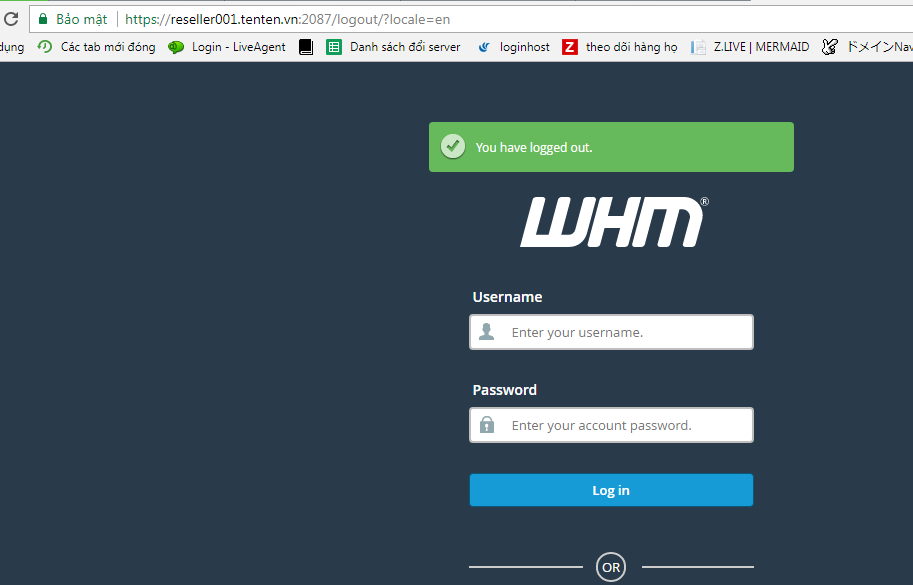Click the red Z bookmark icon
Image resolution: width=913 pixels, height=585 pixels.
coord(570,47)
